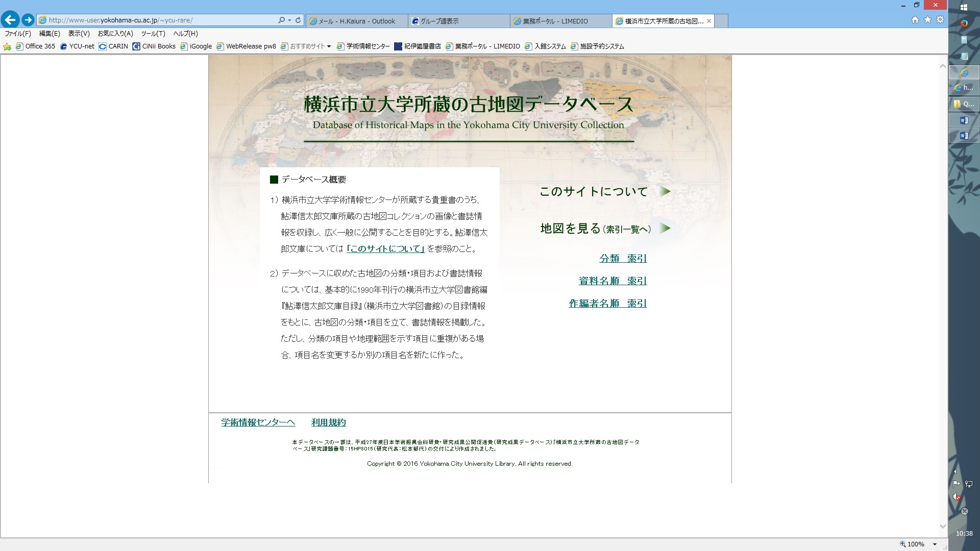Refresh the page via the address bar icon
The image size is (980, 551).
click(298, 19)
